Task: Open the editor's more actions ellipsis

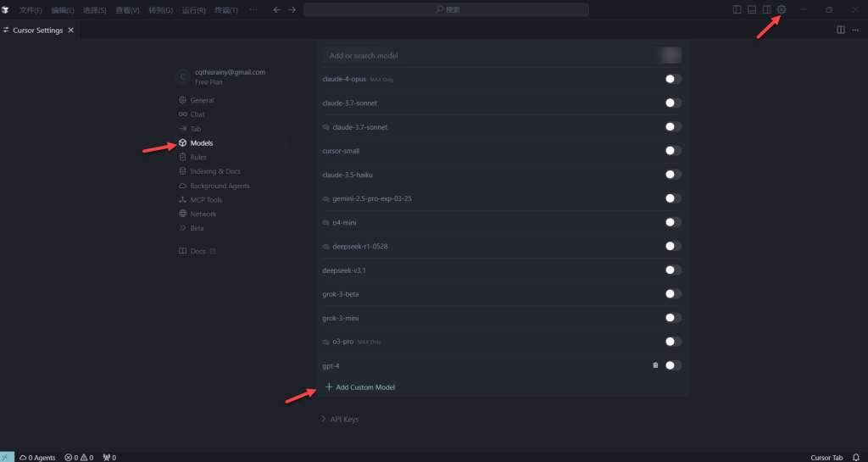Action: tap(855, 30)
